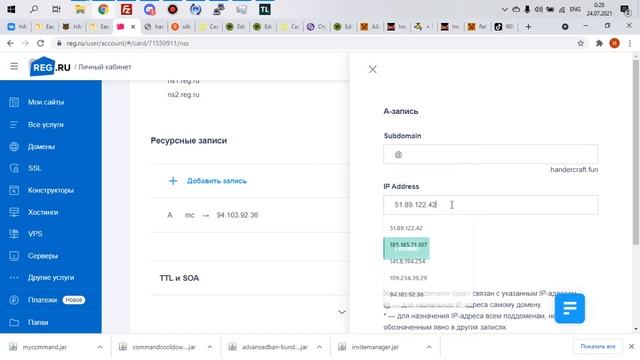This screenshot has width=640, height=360.
Task: Choose suggestion 141.8.194.254
Action: [407, 261]
